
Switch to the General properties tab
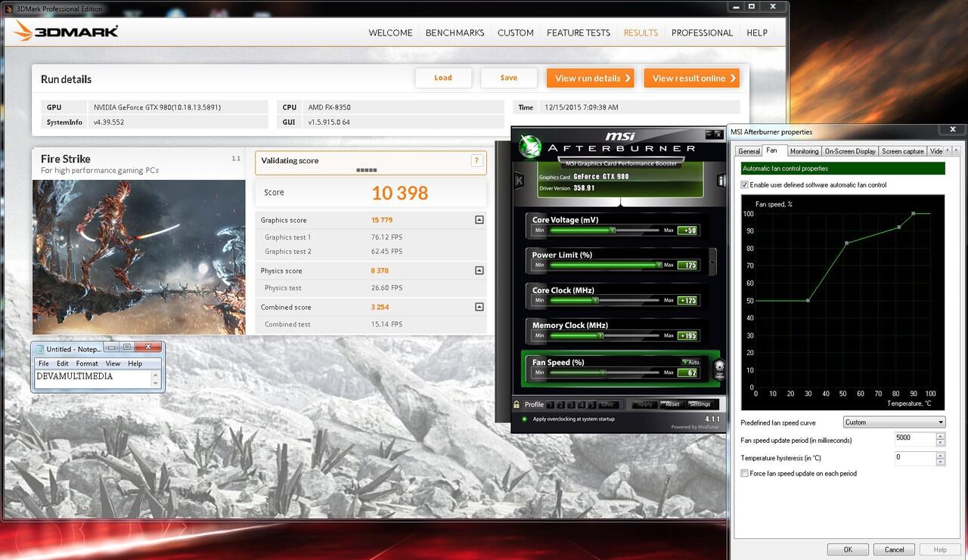[749, 151]
